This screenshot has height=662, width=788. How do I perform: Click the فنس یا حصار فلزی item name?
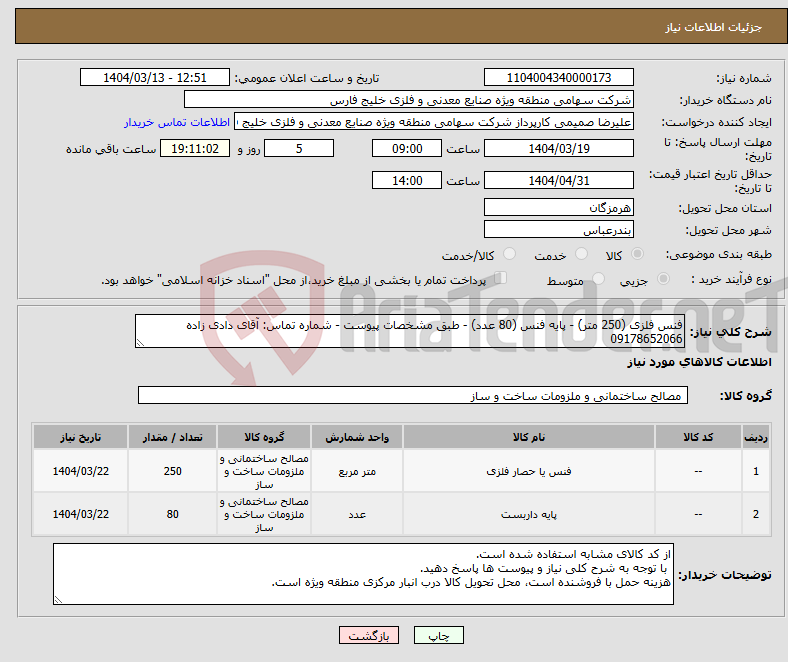point(529,471)
